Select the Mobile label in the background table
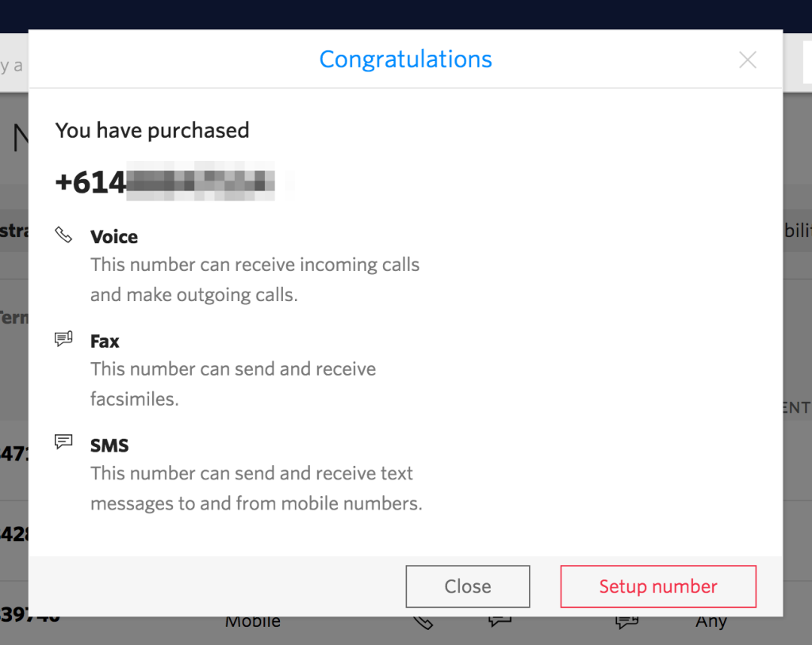Image resolution: width=812 pixels, height=645 pixels. (252, 622)
